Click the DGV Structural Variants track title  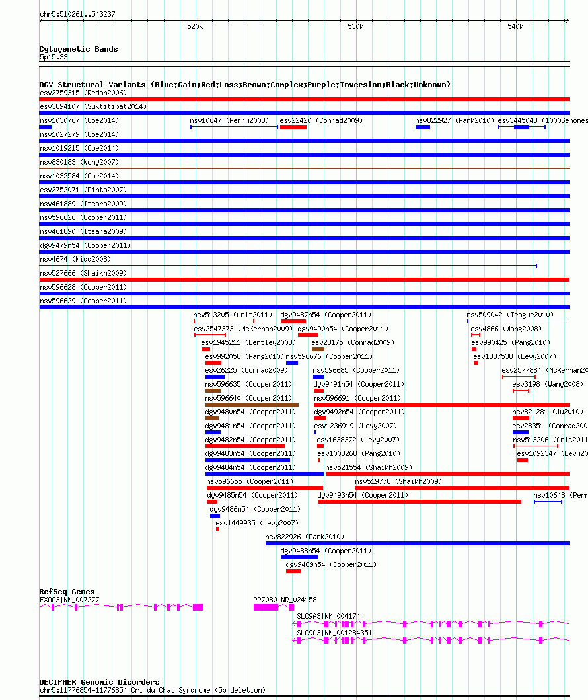[245, 85]
